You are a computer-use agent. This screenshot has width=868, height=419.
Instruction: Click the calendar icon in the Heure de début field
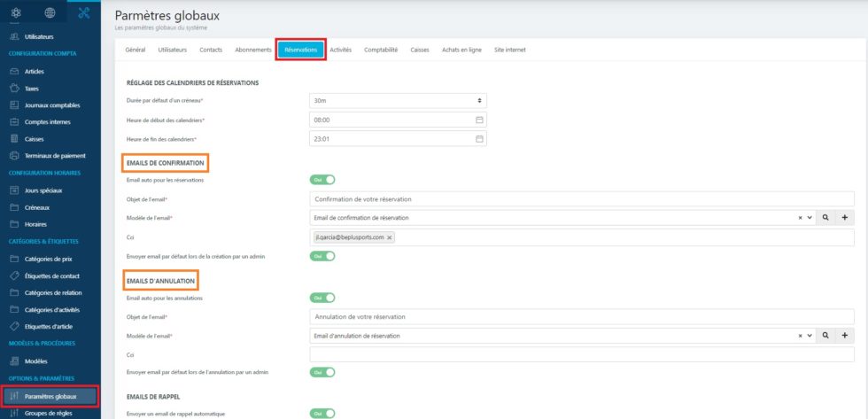[x=479, y=120]
